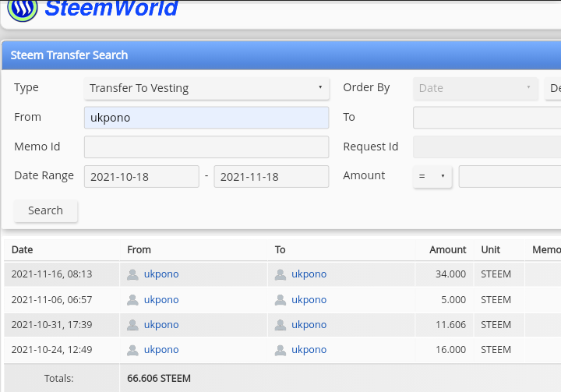Open To ukpono link in 5.000 row

[x=309, y=299]
